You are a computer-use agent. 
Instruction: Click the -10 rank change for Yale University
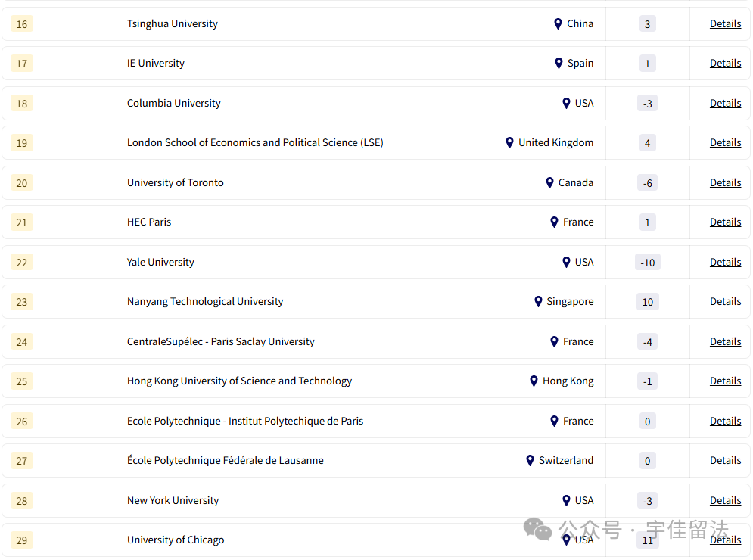point(647,263)
